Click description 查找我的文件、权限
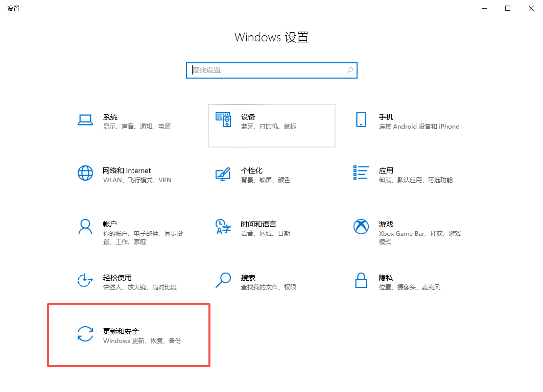The image size is (543, 392). (x=269, y=287)
